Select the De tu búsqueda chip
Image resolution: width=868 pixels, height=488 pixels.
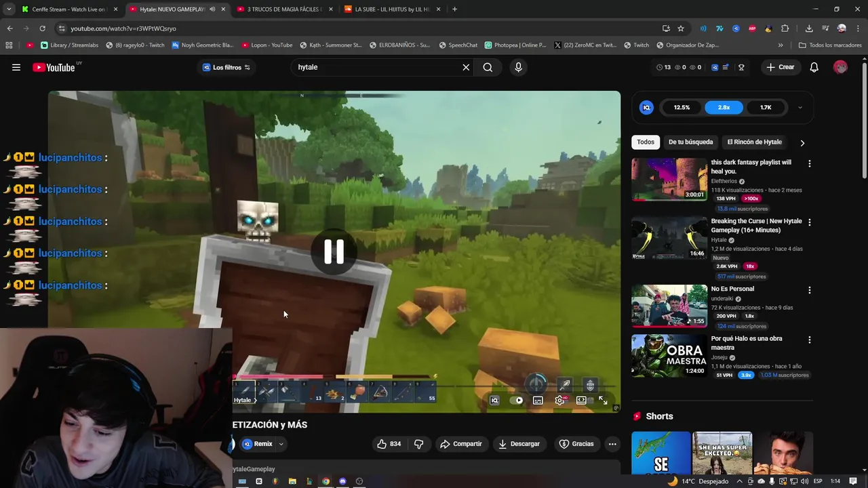pyautogui.click(x=690, y=142)
